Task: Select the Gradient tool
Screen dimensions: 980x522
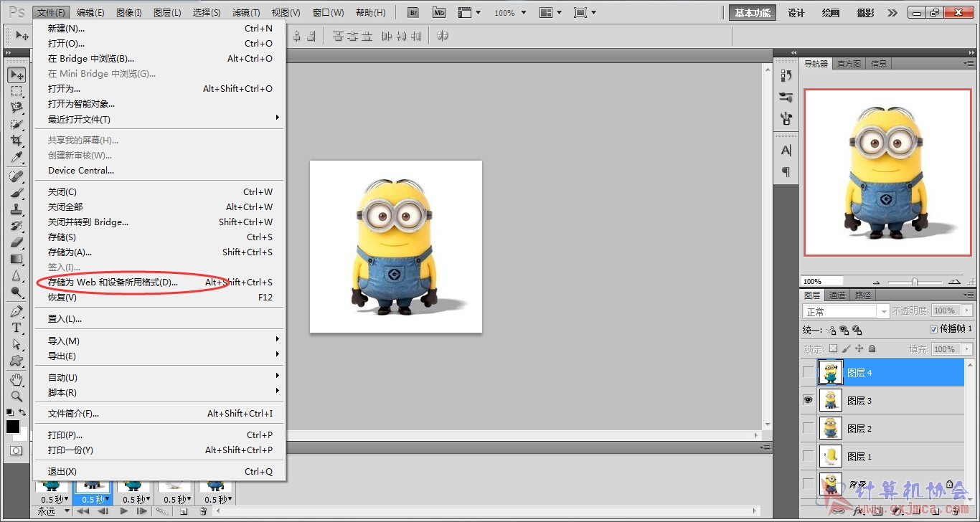Action: point(16,259)
